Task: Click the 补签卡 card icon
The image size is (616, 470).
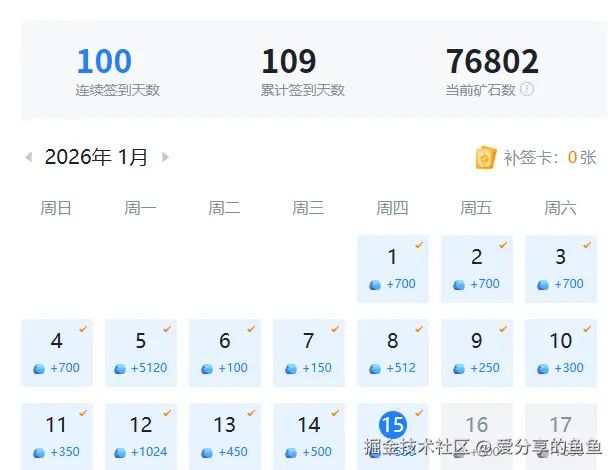Action: coord(486,157)
